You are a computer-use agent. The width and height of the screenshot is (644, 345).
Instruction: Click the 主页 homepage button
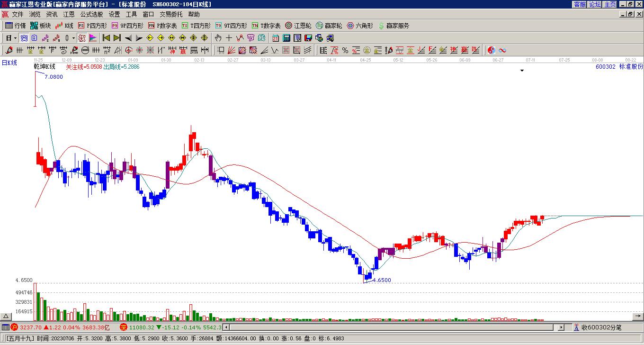(610, 4)
